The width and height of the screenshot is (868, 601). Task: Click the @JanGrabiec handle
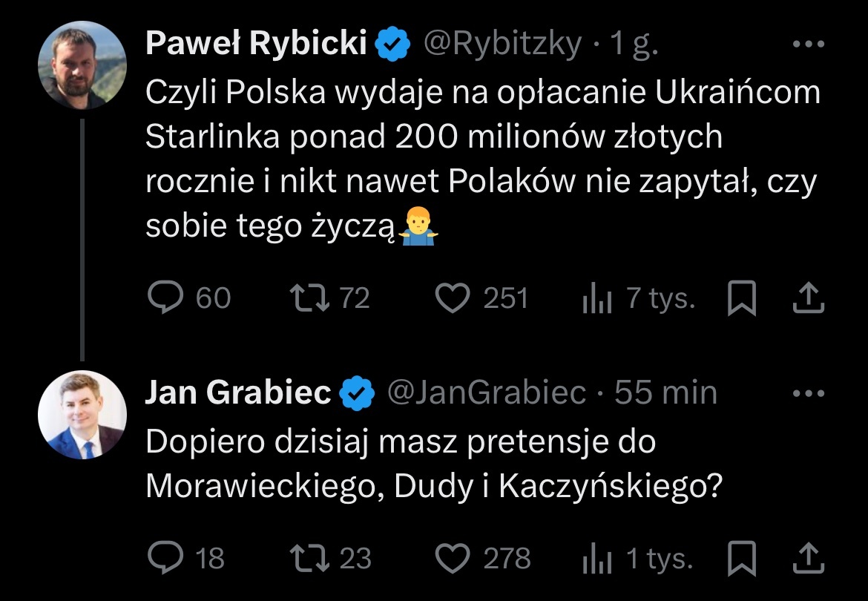pyautogui.click(x=487, y=393)
